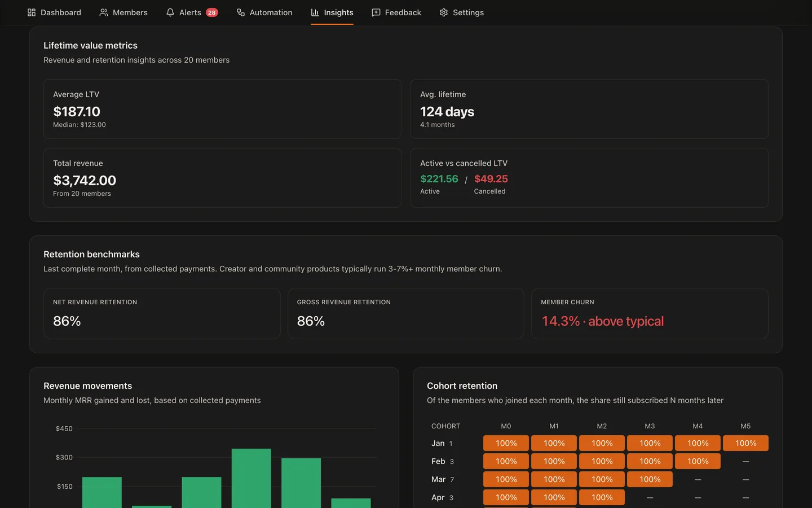The image size is (812, 508).
Task: Open the Dashboard tab
Action: [x=54, y=12]
